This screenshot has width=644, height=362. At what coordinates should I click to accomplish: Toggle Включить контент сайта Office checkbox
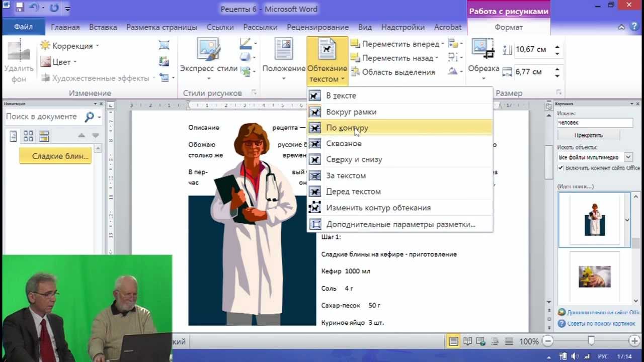click(561, 168)
